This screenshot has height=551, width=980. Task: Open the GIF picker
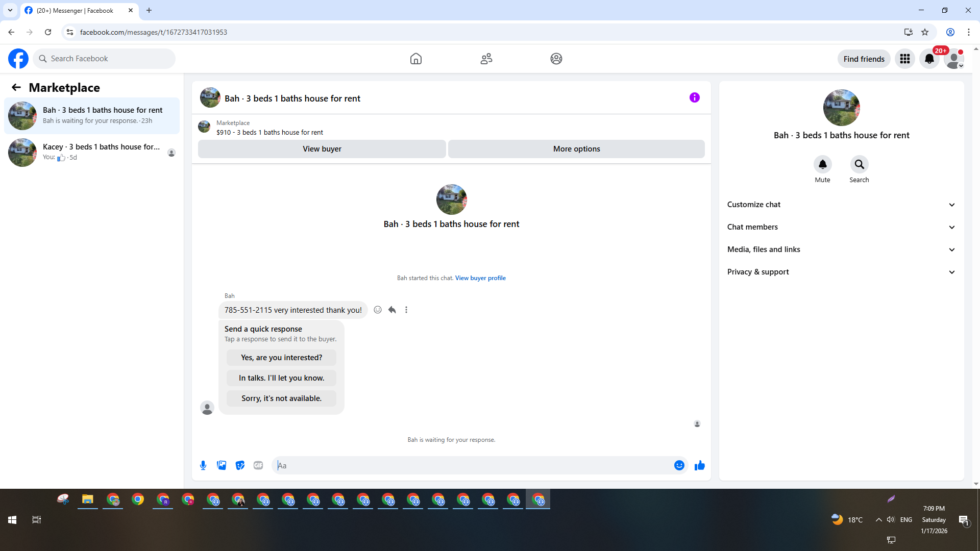258,465
